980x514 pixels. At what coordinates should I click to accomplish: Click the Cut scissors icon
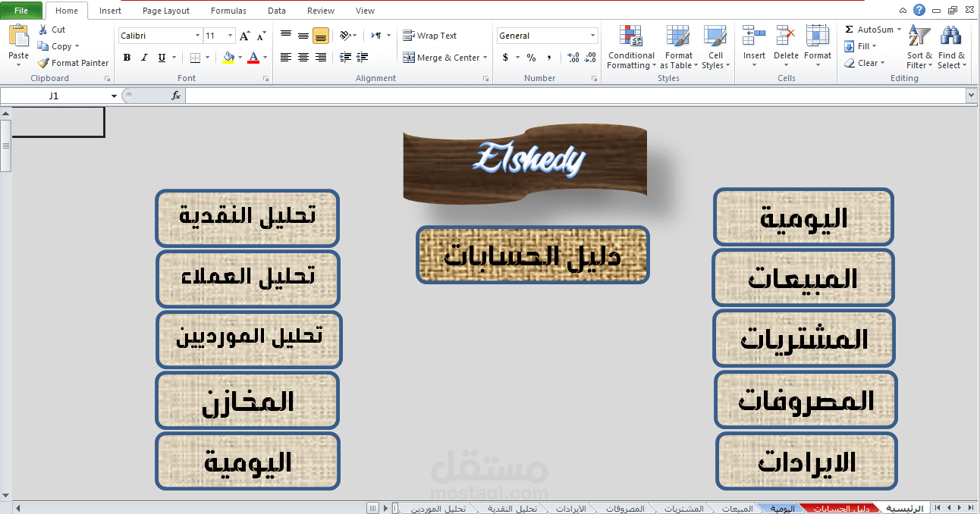pyautogui.click(x=42, y=30)
